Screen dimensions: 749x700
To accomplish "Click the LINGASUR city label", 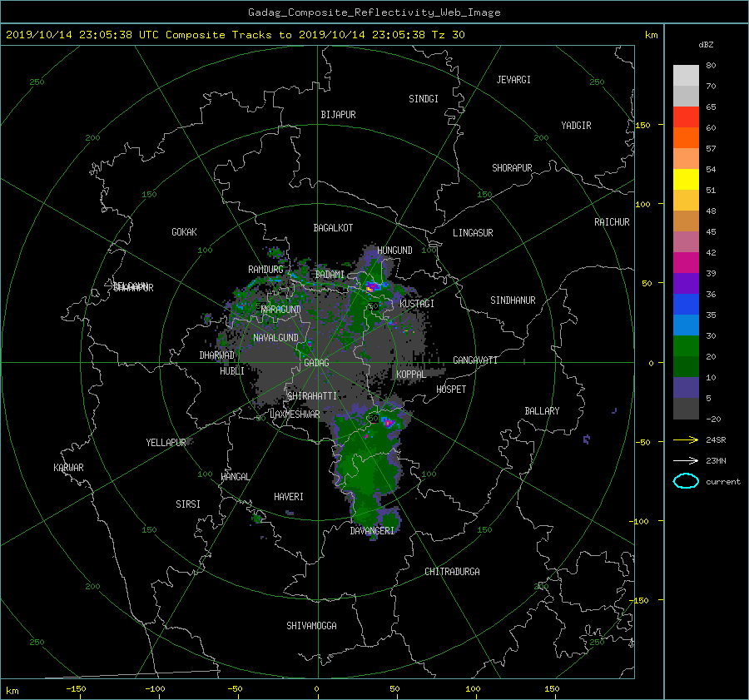I will click(x=473, y=233).
